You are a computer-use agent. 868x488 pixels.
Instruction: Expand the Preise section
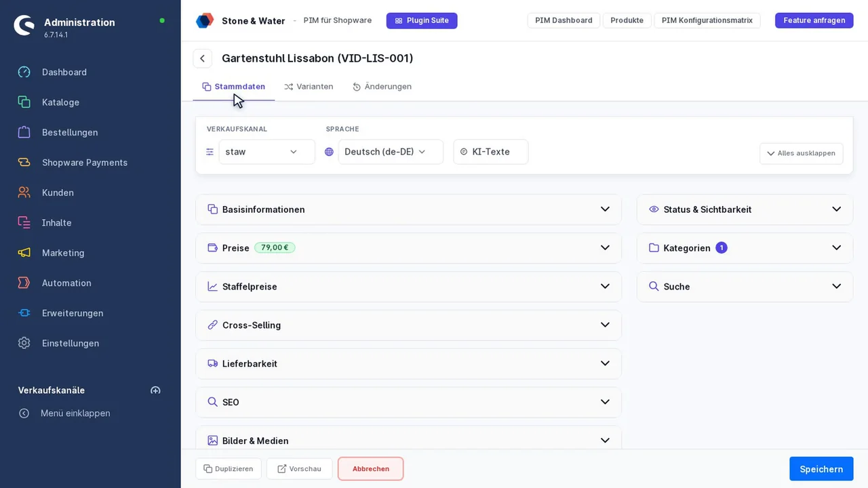tap(408, 248)
